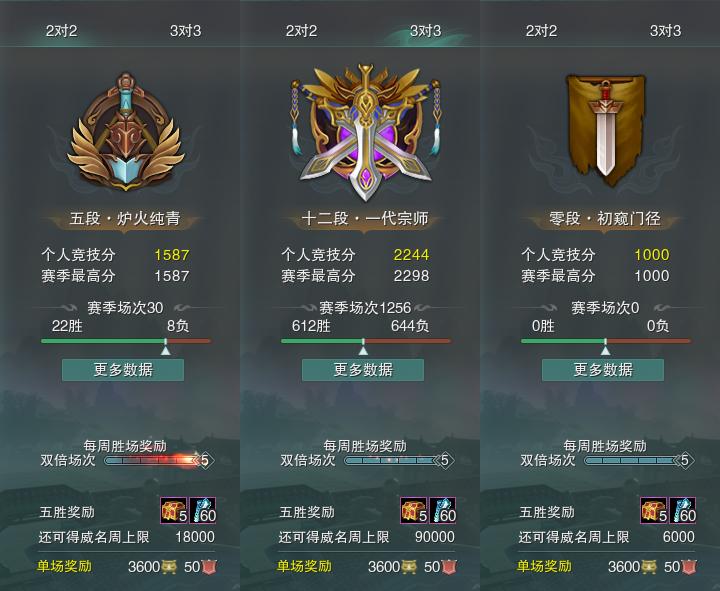The image size is (720, 591).
Task: Click the 十二段·一代宗师 crossed swords emblem
Action: 365,132
